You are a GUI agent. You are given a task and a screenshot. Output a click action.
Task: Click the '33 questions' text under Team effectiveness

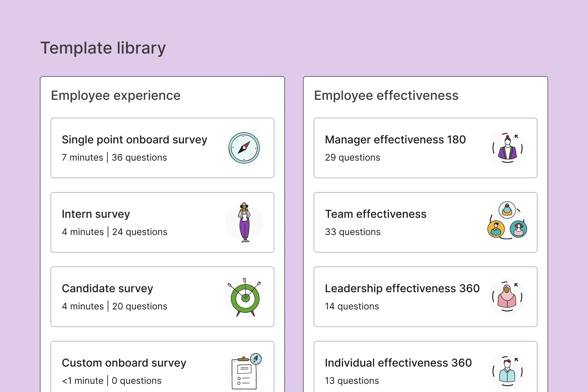click(x=353, y=232)
